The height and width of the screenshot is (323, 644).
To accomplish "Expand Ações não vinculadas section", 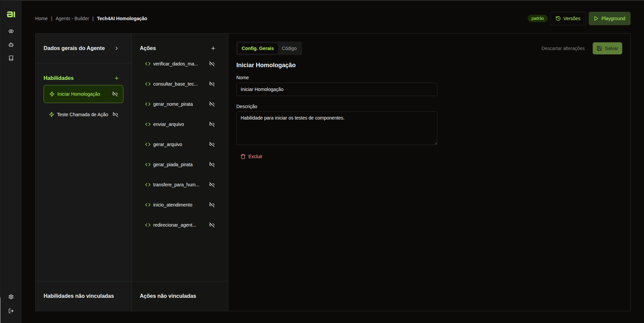I will click(168, 296).
